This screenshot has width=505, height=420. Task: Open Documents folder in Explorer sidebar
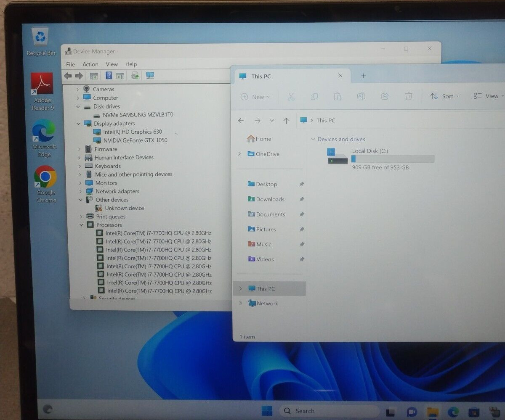click(x=266, y=214)
